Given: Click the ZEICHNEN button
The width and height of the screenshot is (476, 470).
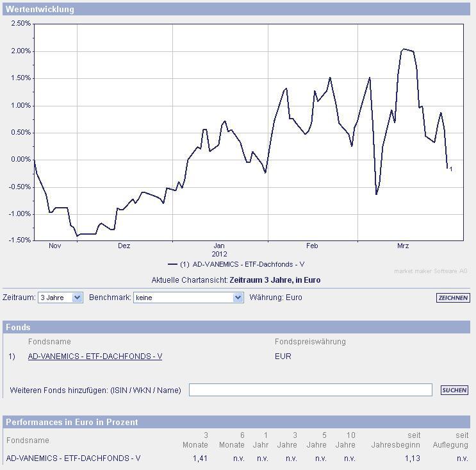Looking at the screenshot, I should 453,298.
